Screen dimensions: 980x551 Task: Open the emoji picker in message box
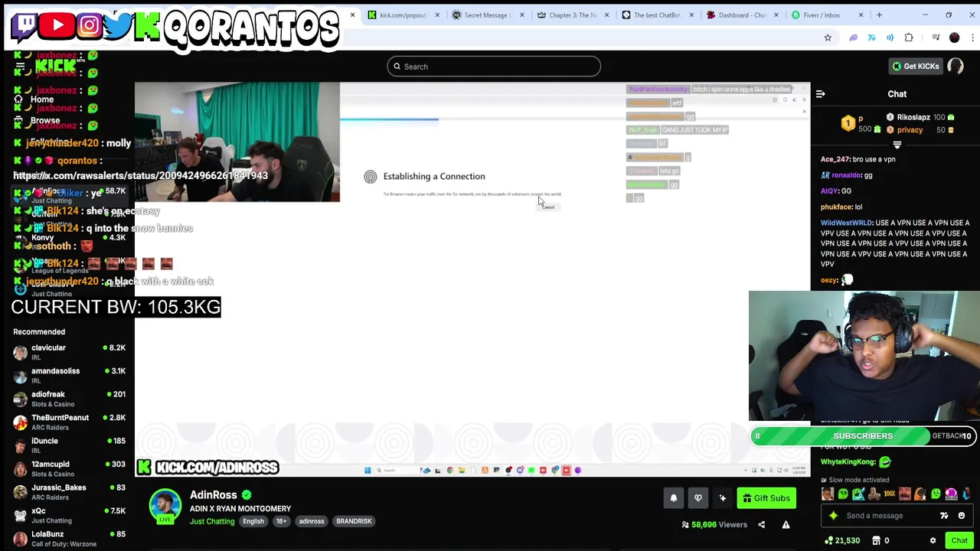[962, 516]
